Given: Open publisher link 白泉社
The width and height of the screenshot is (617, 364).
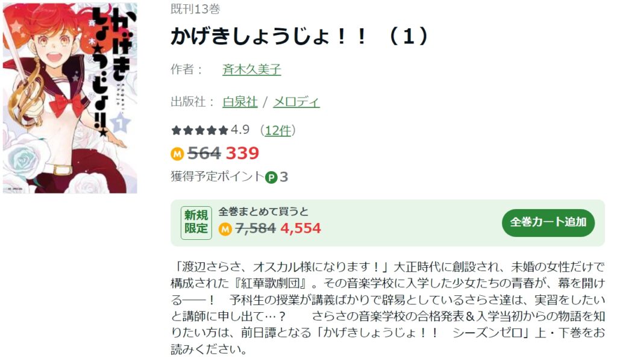Looking at the screenshot, I should coord(240,102).
